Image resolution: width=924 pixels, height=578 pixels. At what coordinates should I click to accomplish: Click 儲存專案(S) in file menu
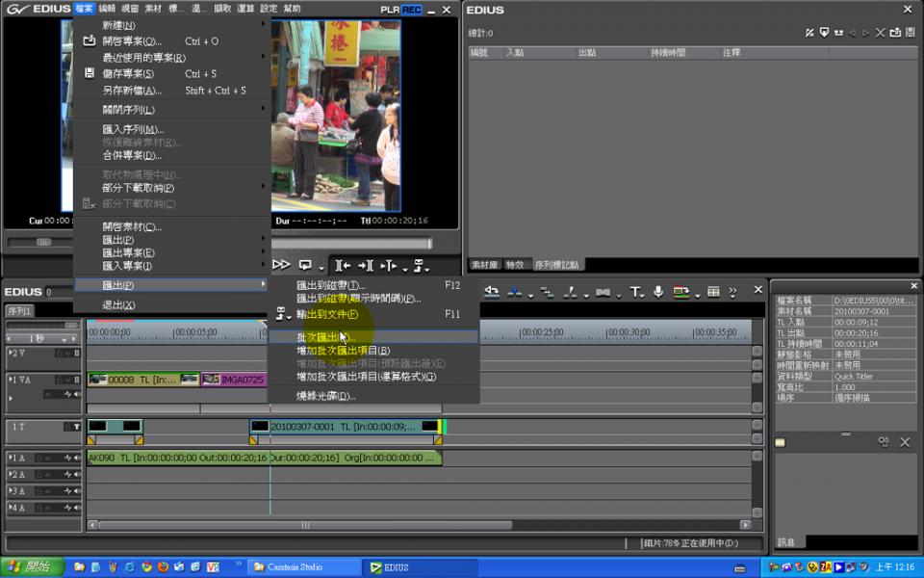tap(129, 73)
